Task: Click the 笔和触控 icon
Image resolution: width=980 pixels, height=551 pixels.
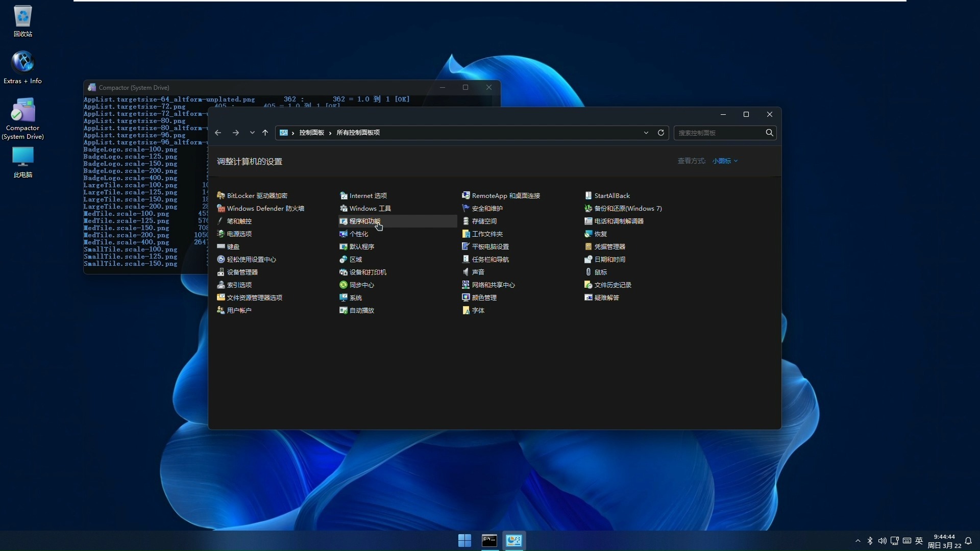Action: [221, 221]
